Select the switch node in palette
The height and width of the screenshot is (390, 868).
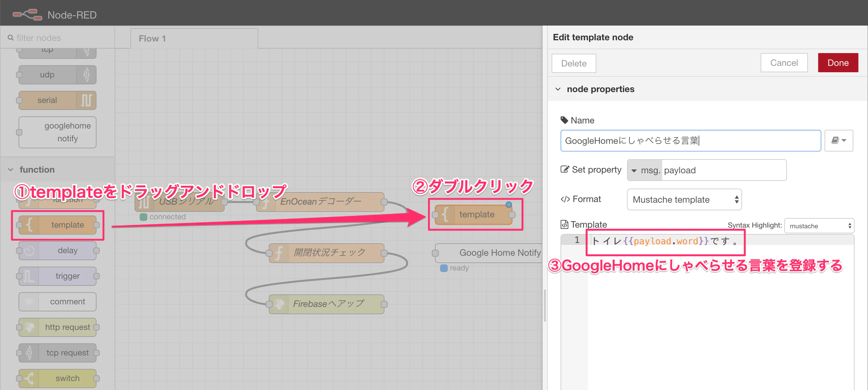(x=57, y=378)
